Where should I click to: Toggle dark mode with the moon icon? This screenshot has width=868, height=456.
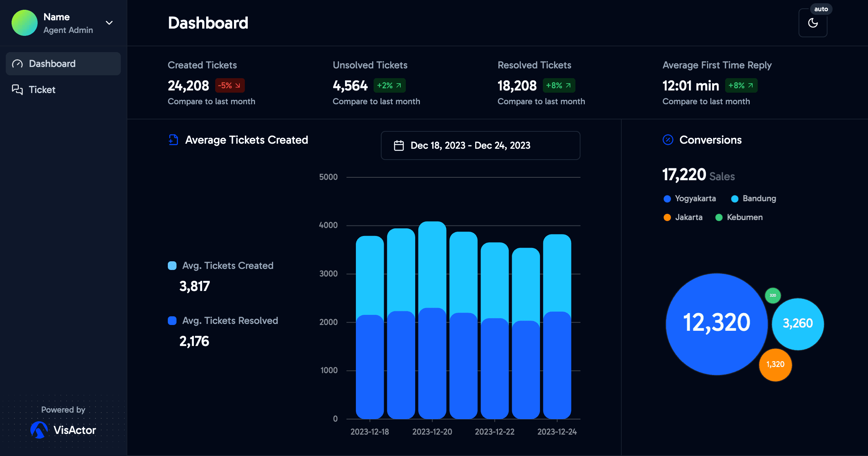[x=813, y=23]
